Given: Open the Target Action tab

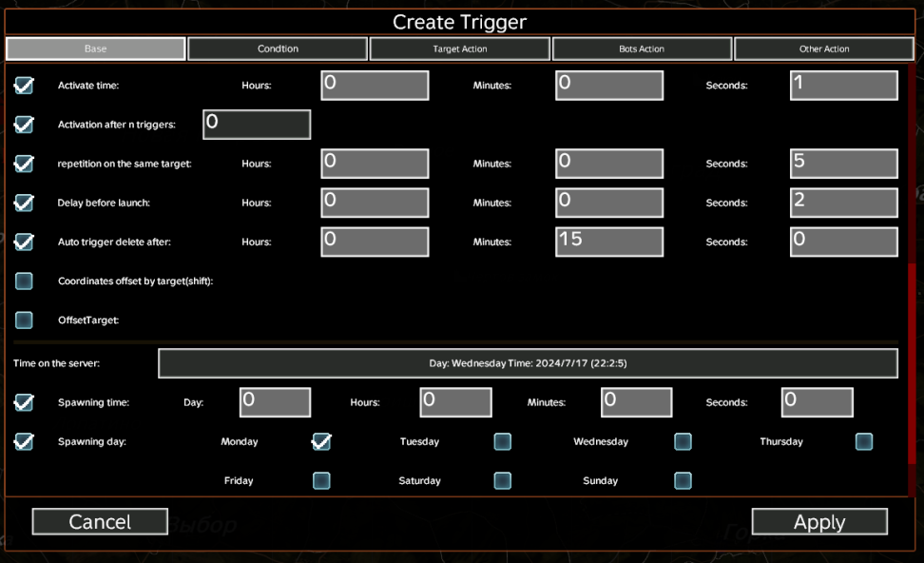Looking at the screenshot, I should pos(459,49).
